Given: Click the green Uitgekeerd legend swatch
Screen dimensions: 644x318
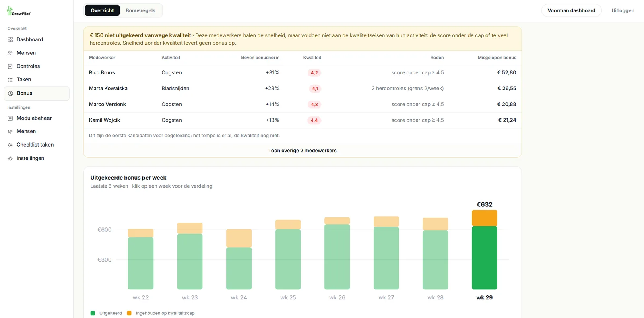Looking at the screenshot, I should click(x=93, y=313).
